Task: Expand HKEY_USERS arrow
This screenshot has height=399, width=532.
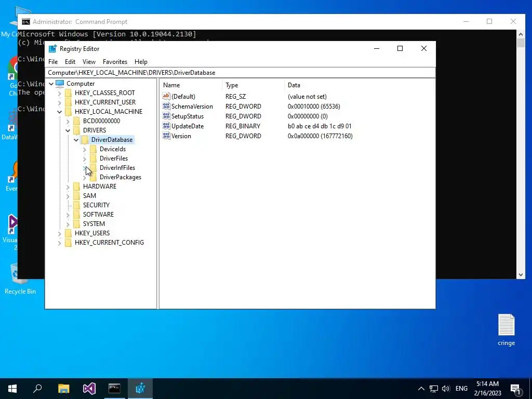Action: pyautogui.click(x=59, y=233)
